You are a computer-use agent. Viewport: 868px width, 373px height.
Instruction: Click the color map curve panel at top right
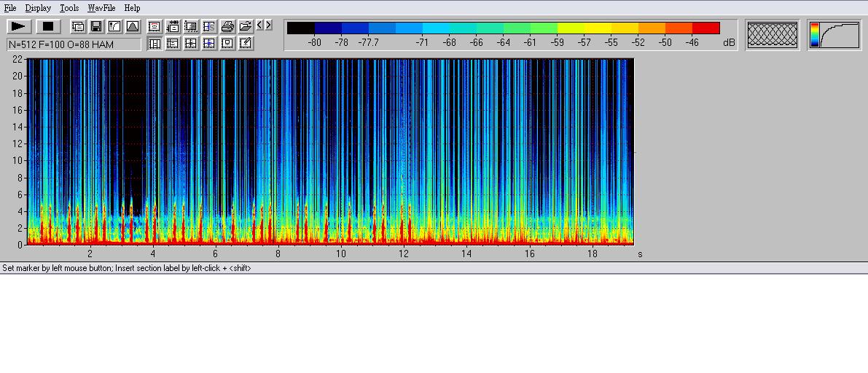[838, 34]
